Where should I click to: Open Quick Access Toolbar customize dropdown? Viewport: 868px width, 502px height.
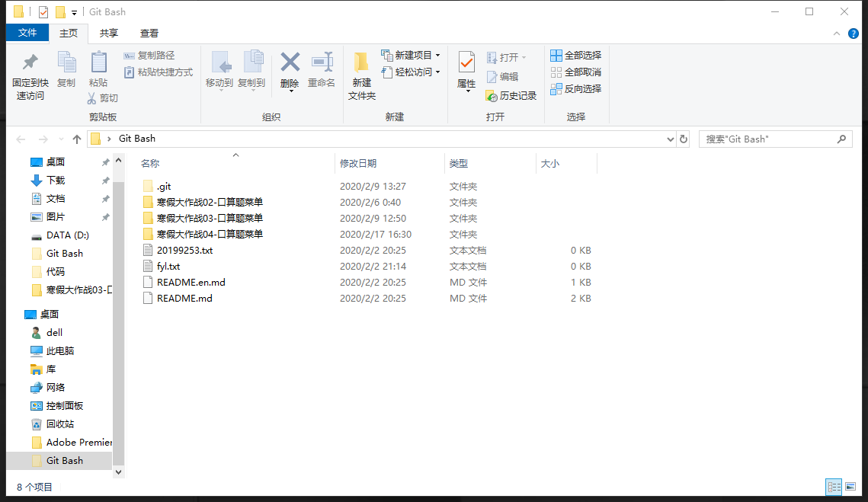point(74,12)
